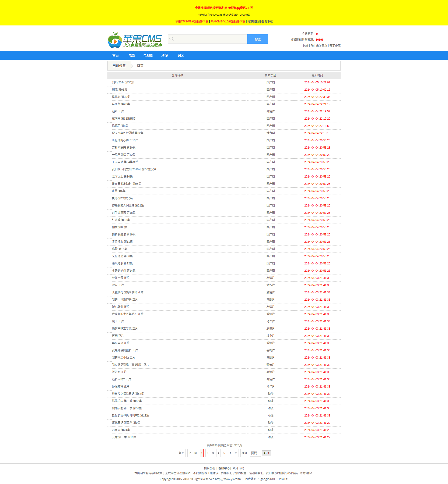
Task: Open 播放器插件整合下载 link
Action: [x=260, y=21]
